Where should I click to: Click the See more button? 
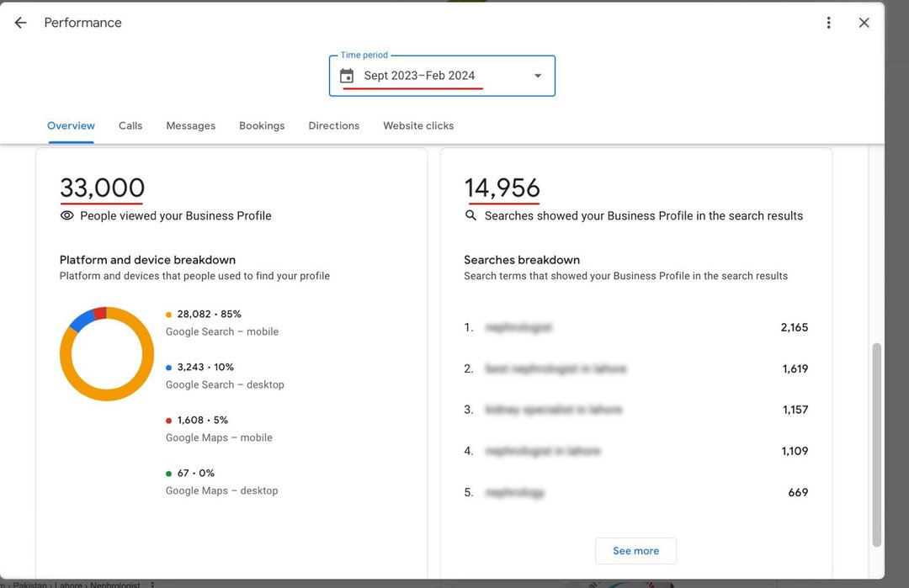[x=636, y=551]
